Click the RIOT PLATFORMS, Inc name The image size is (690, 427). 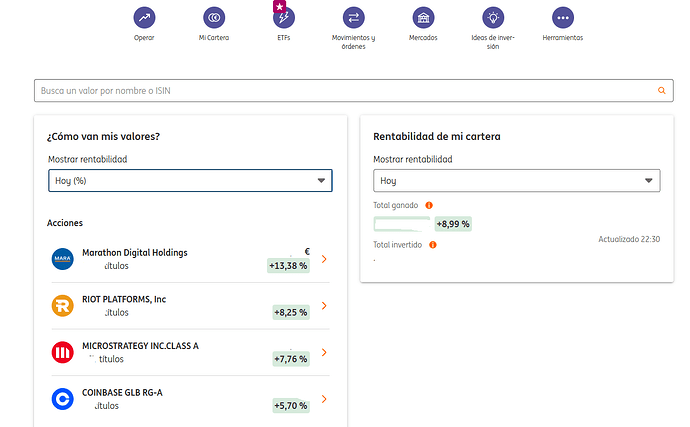pyautogui.click(x=124, y=299)
